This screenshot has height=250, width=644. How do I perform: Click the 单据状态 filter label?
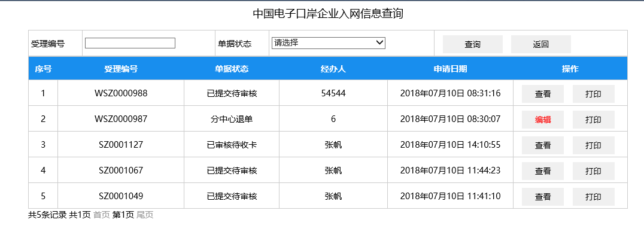tap(235, 44)
